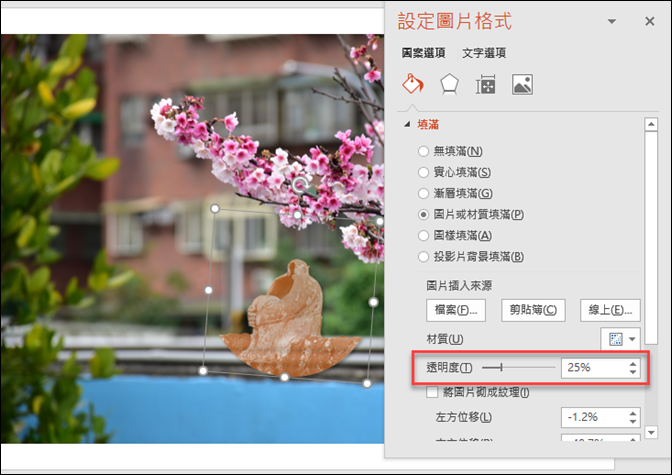
Task: Click the 透明度 slider track
Action: click(518, 367)
